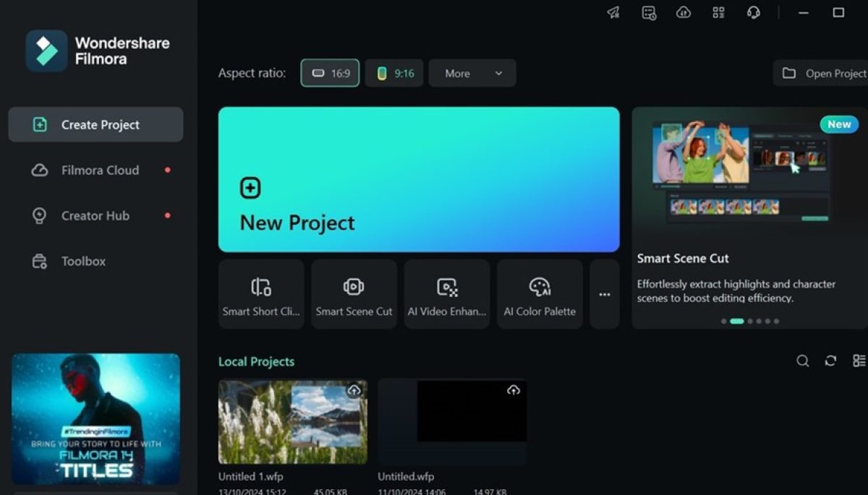Open Filmora Cloud in the sidebar

(95, 170)
